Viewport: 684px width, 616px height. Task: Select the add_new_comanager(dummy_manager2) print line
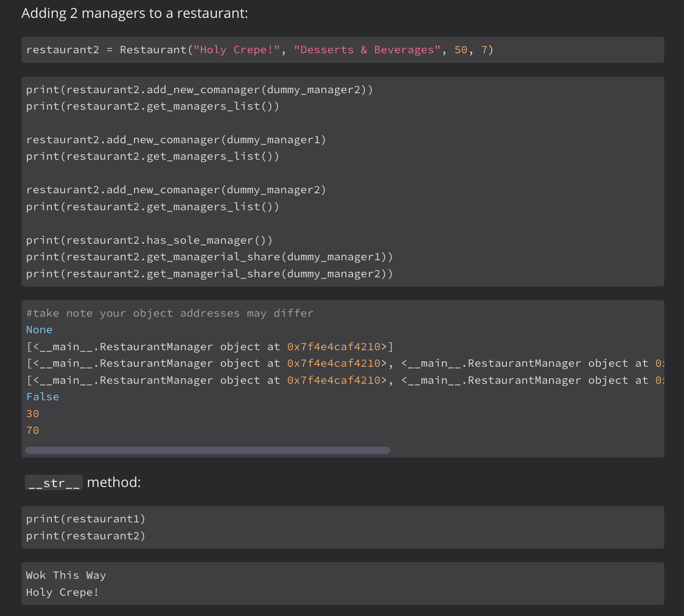tap(199, 90)
